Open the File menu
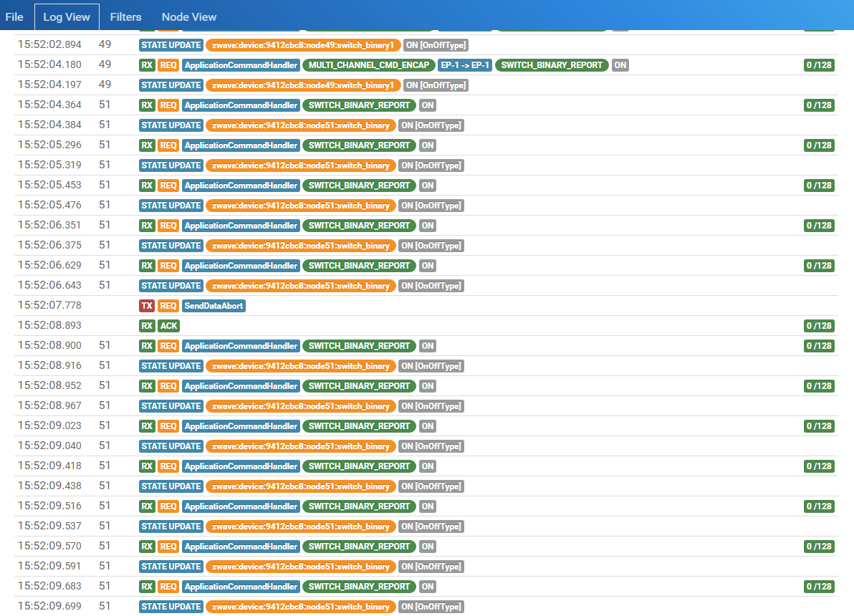Screen dimensions: 854x616 (14, 17)
